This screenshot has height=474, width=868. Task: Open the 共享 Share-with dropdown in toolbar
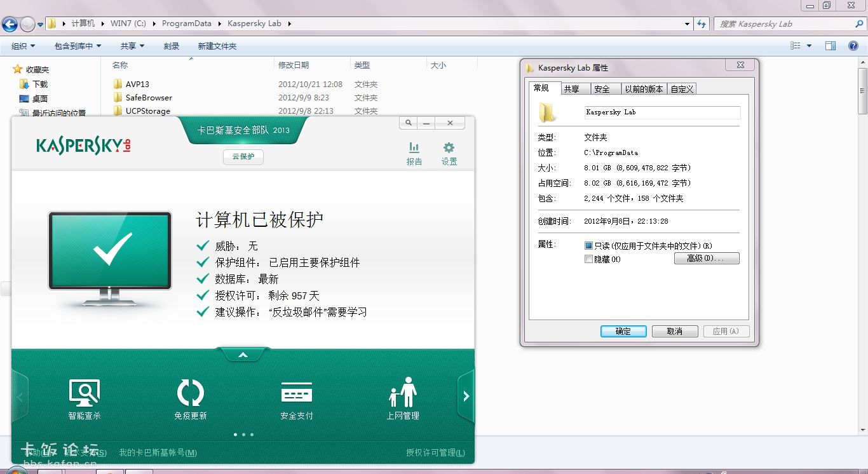tap(133, 46)
